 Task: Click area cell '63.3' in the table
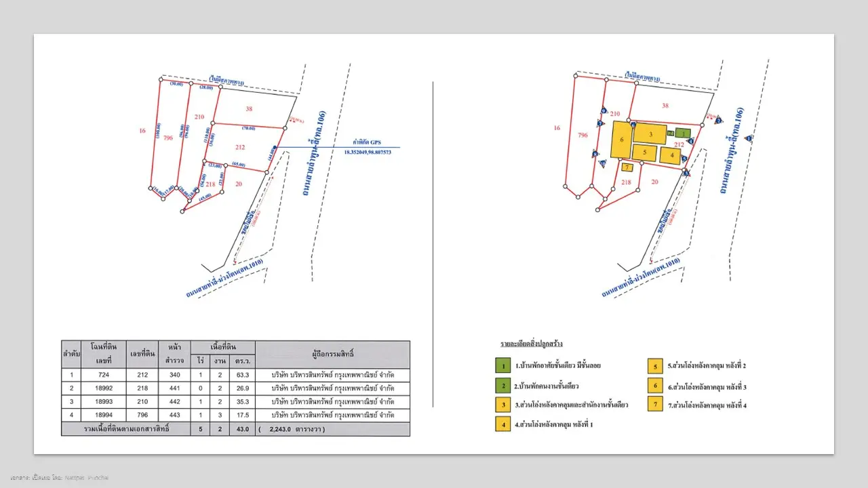point(243,374)
